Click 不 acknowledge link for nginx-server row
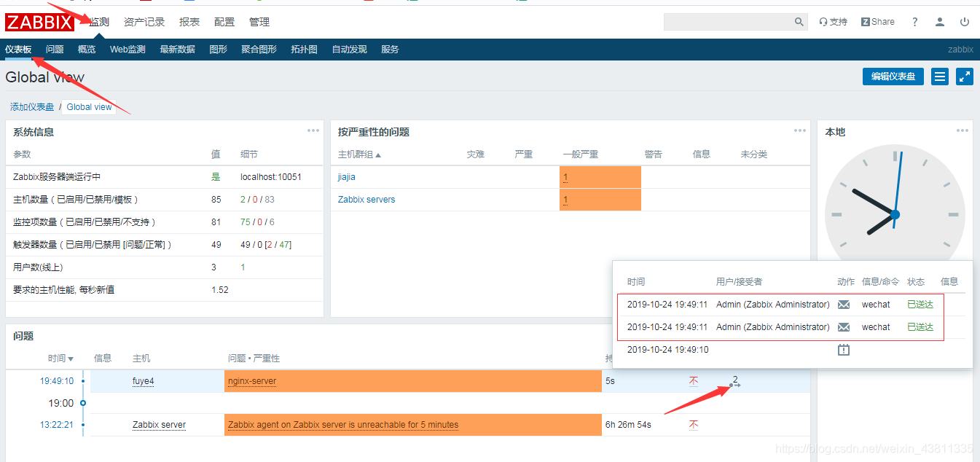980x462 pixels. [694, 381]
